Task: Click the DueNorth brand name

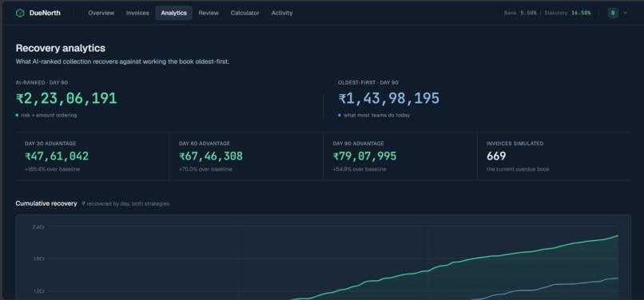Action: point(45,13)
